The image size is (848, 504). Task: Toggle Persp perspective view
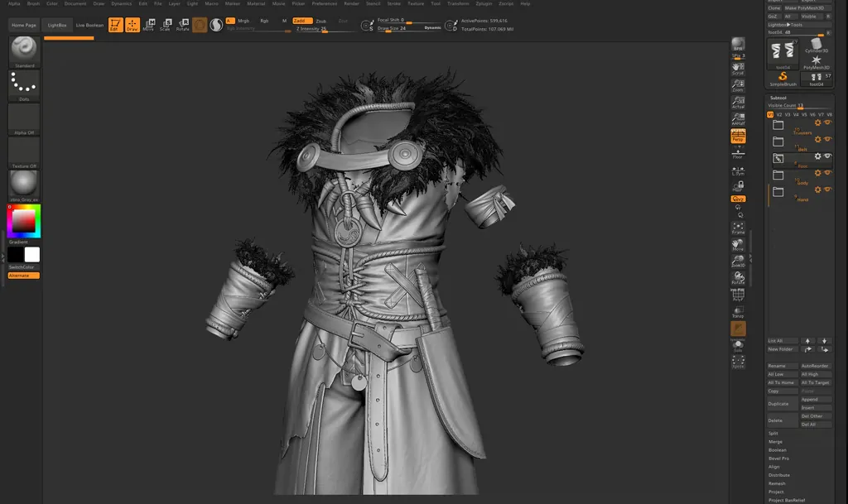738,136
